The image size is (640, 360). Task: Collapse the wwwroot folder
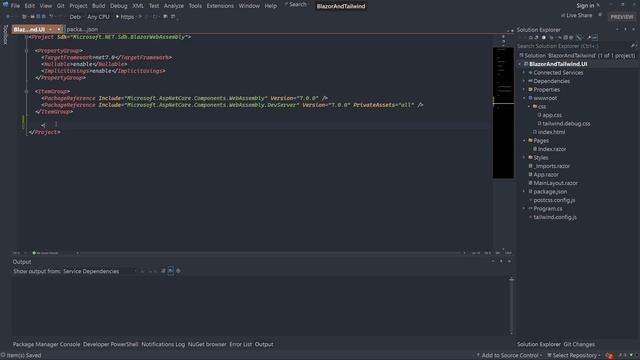pos(524,98)
